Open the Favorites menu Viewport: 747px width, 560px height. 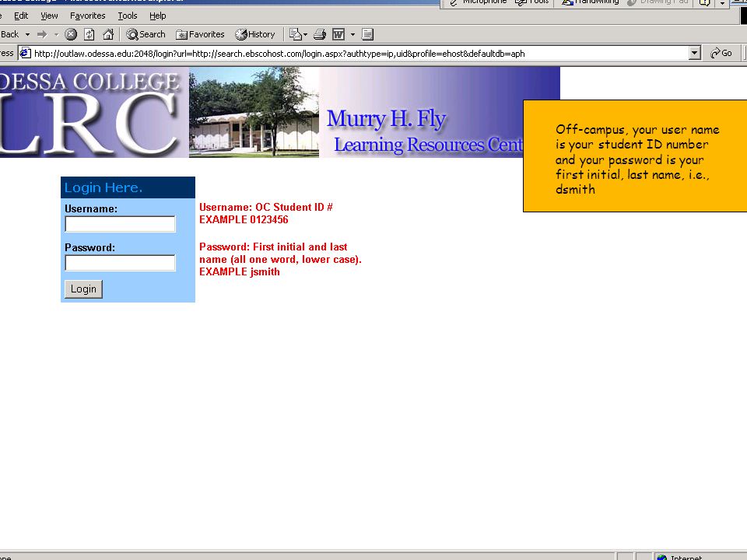click(x=88, y=16)
